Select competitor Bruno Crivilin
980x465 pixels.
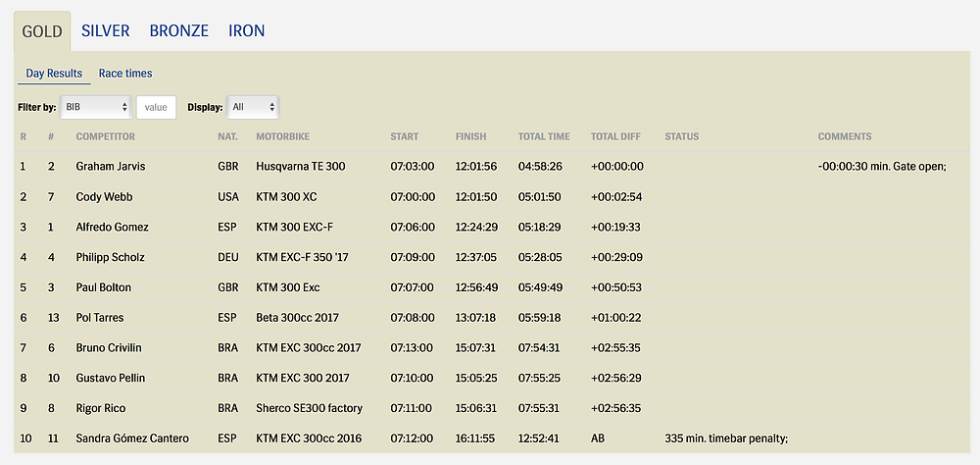pyautogui.click(x=108, y=347)
